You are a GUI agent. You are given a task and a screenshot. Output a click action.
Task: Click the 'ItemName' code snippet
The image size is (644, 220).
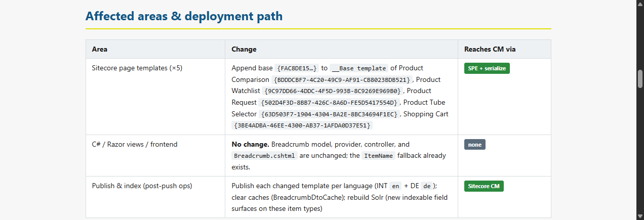click(378, 156)
